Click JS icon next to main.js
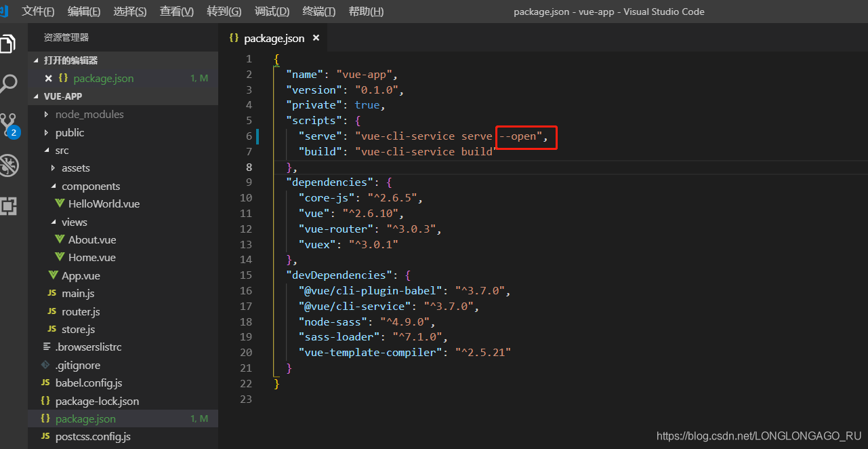 [x=52, y=294]
